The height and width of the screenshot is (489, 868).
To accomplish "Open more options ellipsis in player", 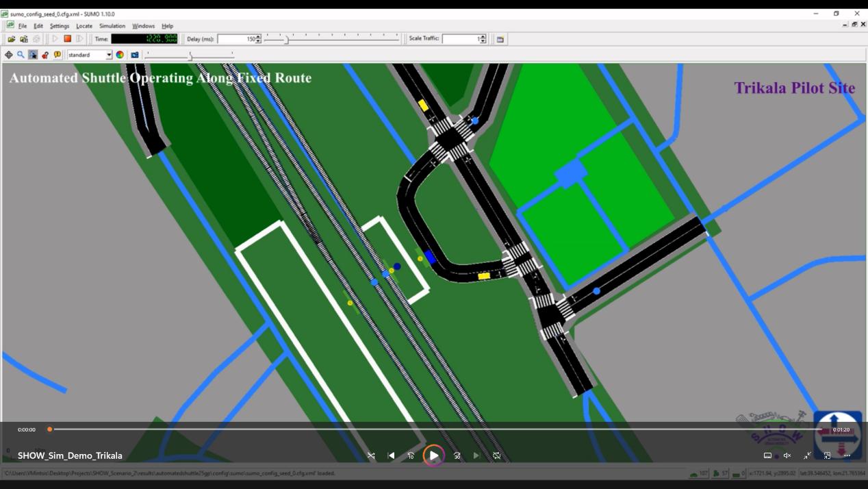I will (x=847, y=455).
